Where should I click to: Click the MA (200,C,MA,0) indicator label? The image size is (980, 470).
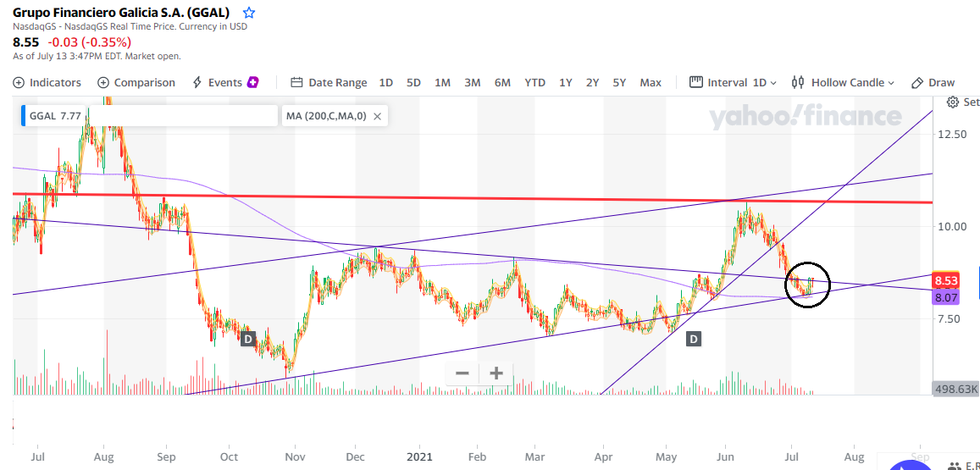coord(325,116)
